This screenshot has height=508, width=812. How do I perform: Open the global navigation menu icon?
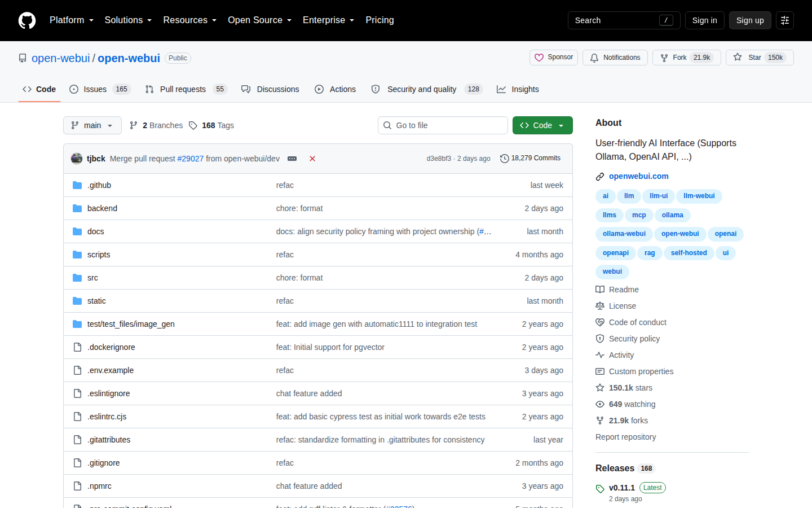pyautogui.click(x=785, y=20)
